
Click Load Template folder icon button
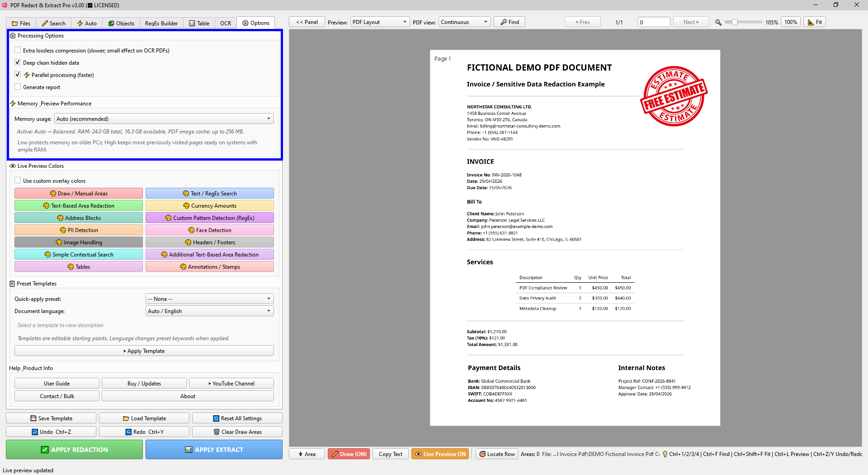[144, 418]
